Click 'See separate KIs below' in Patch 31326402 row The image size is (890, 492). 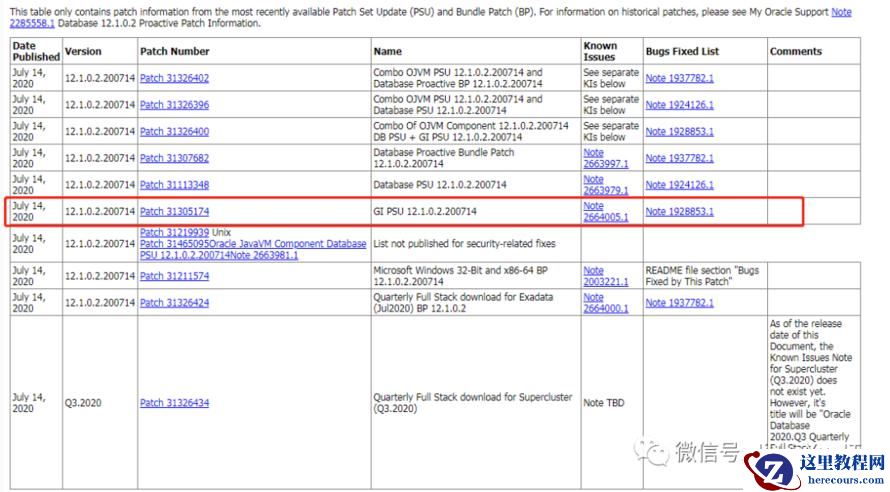click(x=611, y=78)
